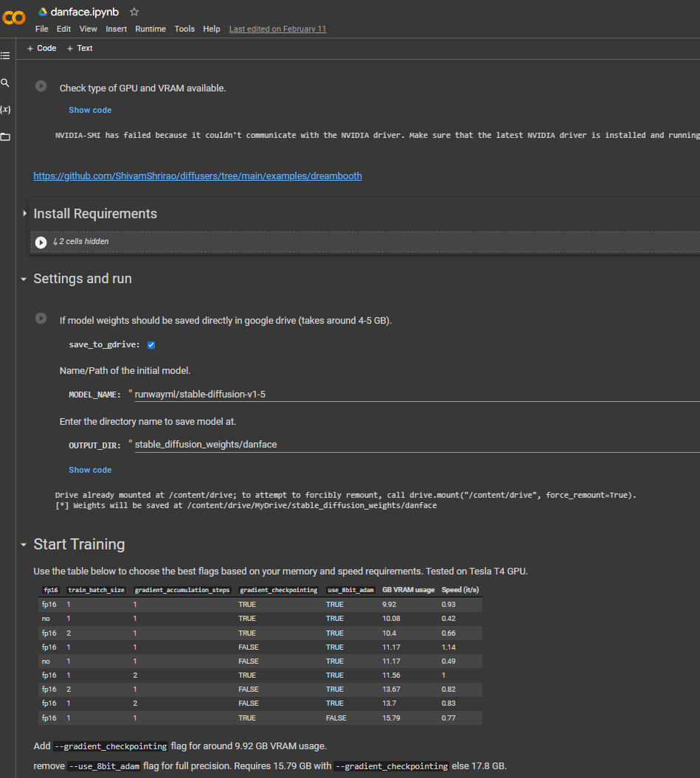The height and width of the screenshot is (778, 700).
Task: Click the Colab logo icon
Action: pyautogui.click(x=14, y=16)
